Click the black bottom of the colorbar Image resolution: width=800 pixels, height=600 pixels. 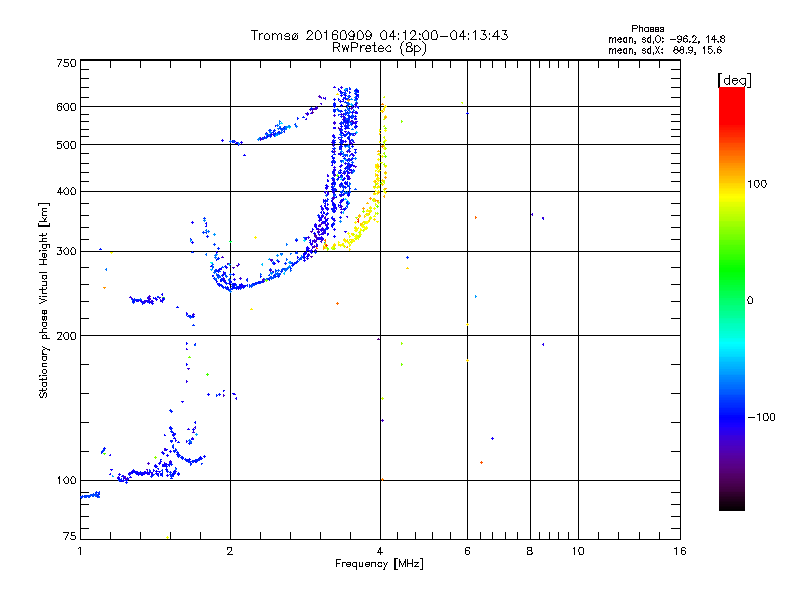tap(732, 503)
